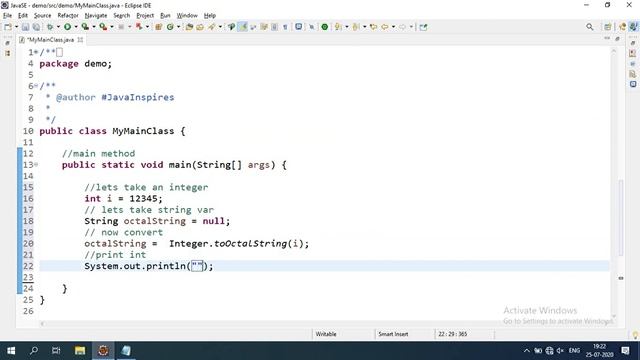Open the Debug configurations dropdown arrow

[x=58, y=27]
